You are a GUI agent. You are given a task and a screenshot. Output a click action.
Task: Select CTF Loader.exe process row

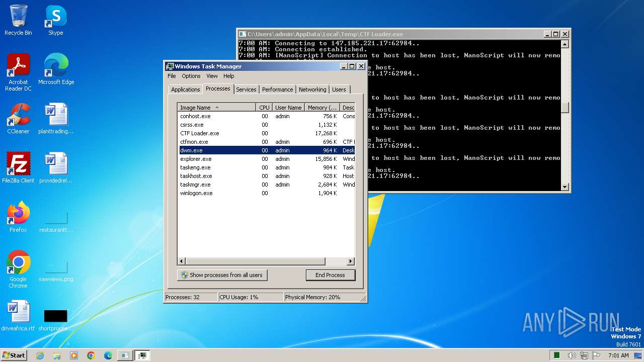coord(267,133)
